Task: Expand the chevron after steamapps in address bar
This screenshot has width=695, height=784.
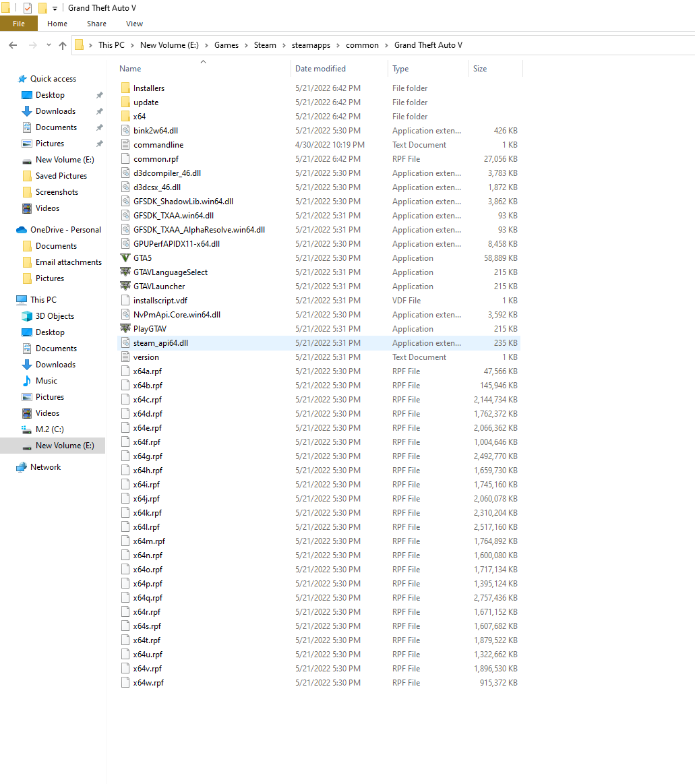Action: (x=338, y=45)
